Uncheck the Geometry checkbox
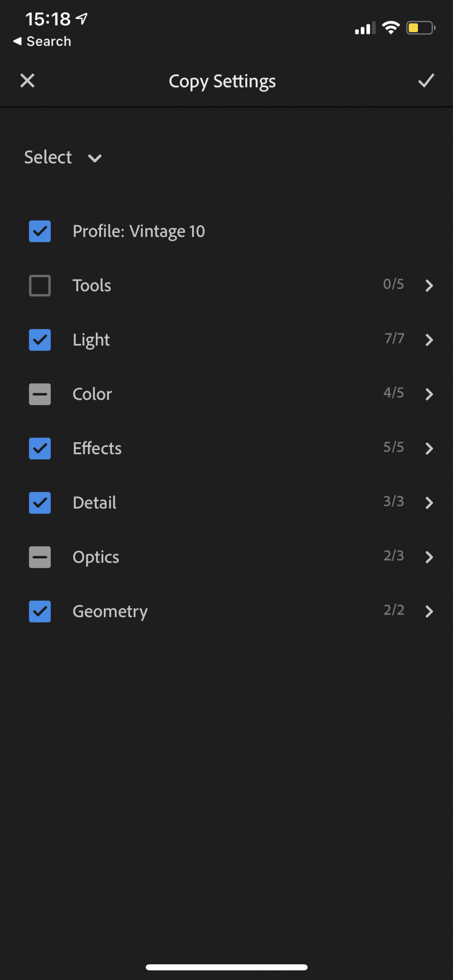Viewport: 453px width, 980px height. [x=40, y=612]
